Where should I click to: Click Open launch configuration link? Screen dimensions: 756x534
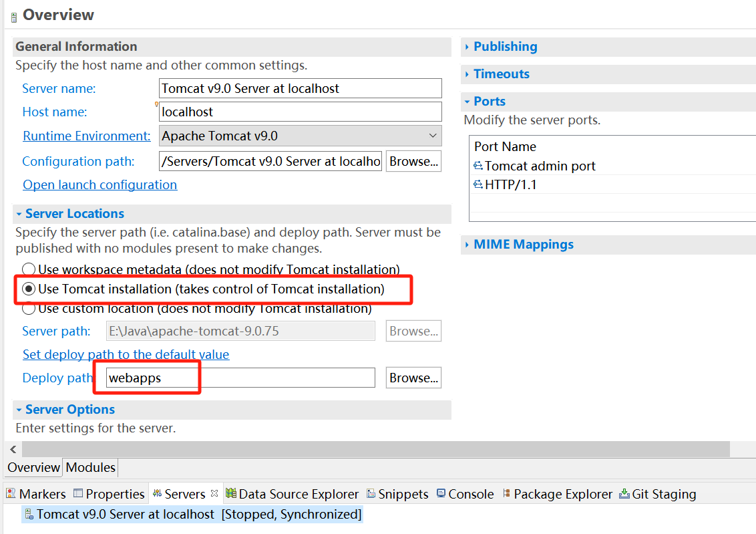click(x=100, y=184)
